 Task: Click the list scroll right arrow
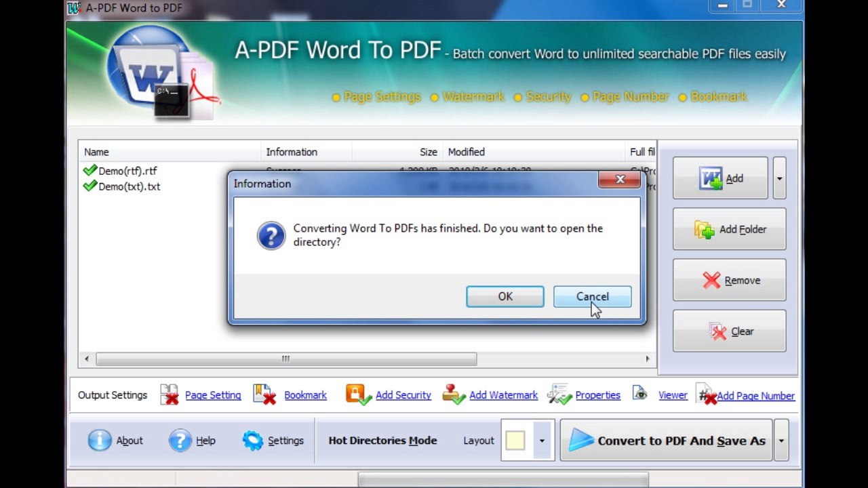point(648,359)
